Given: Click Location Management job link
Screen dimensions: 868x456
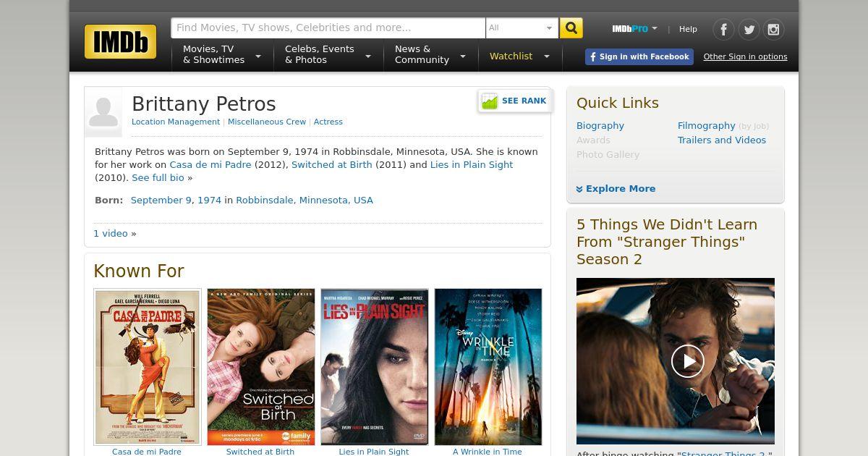Looking at the screenshot, I should pos(176,122).
